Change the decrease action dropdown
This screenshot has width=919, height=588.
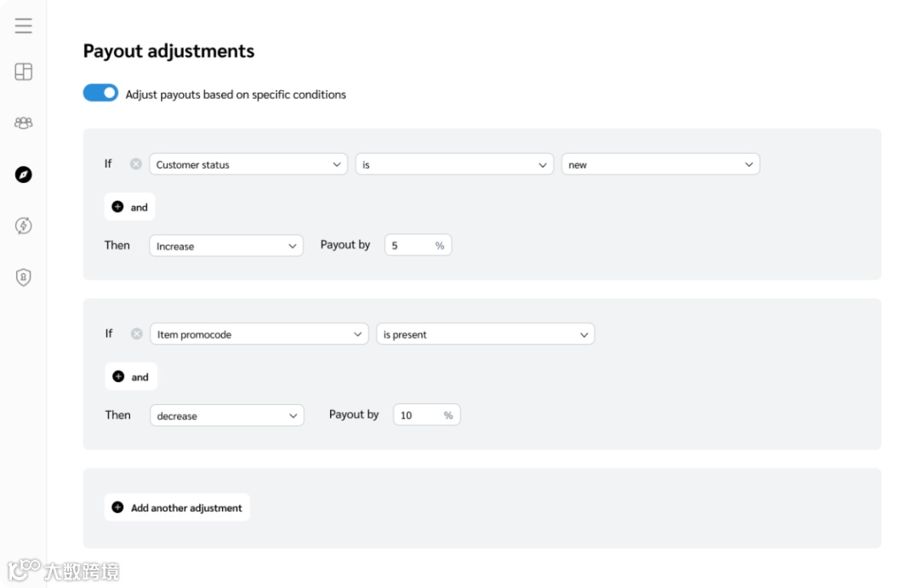coord(226,416)
